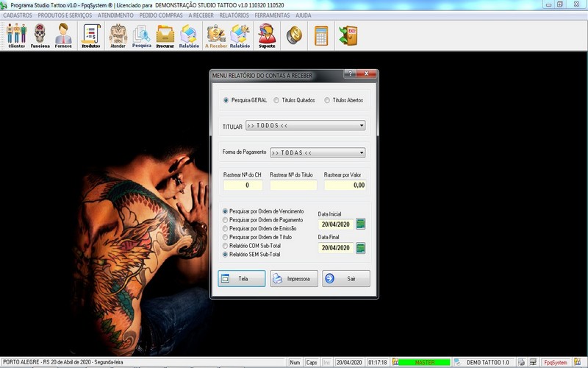This screenshot has height=368, width=588.
Task: Open the Produtos toolbar icon
Action: tap(91, 35)
